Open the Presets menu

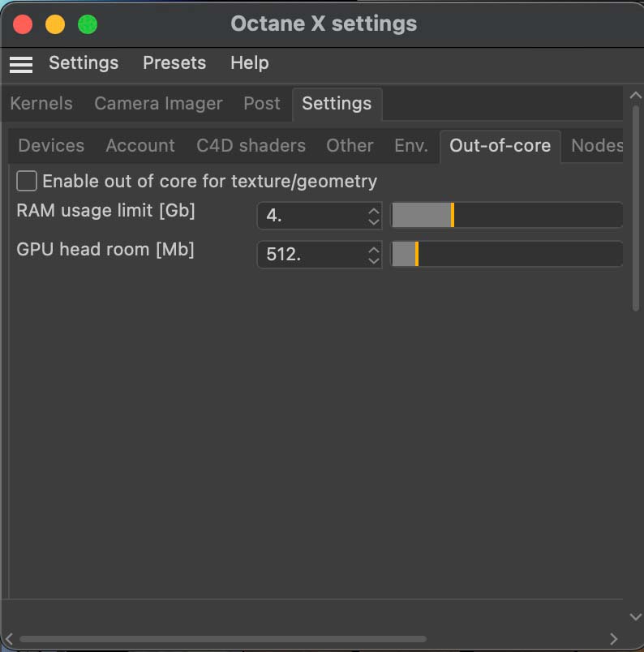tap(174, 63)
